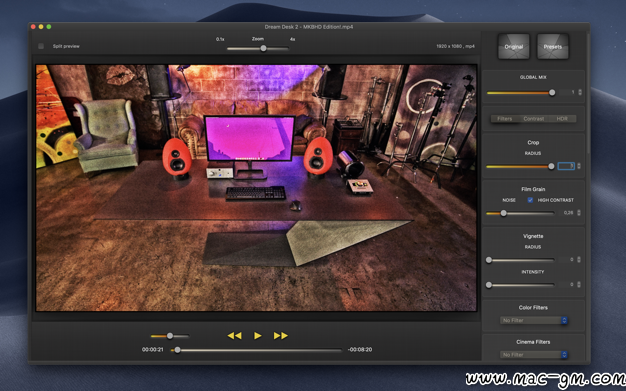
Task: Click the Crop radius value field
Action: [566, 166]
